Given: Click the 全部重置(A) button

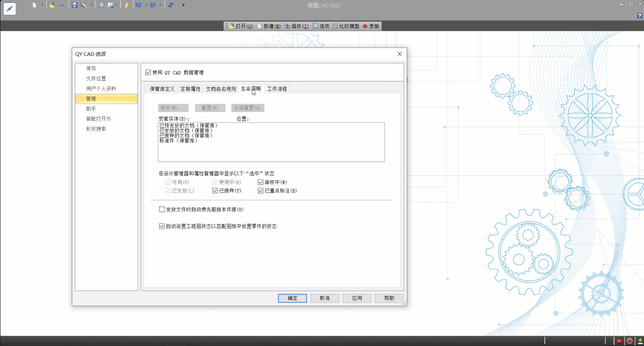Looking at the screenshot, I should pyautogui.click(x=247, y=108).
